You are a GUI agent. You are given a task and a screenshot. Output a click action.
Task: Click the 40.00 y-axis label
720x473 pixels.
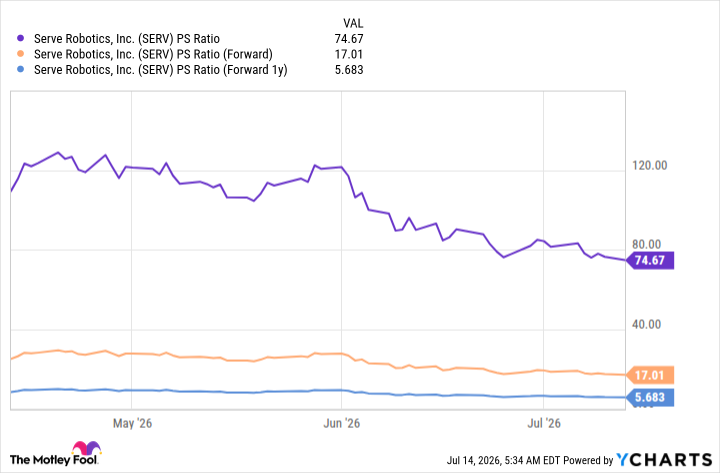[x=647, y=324]
